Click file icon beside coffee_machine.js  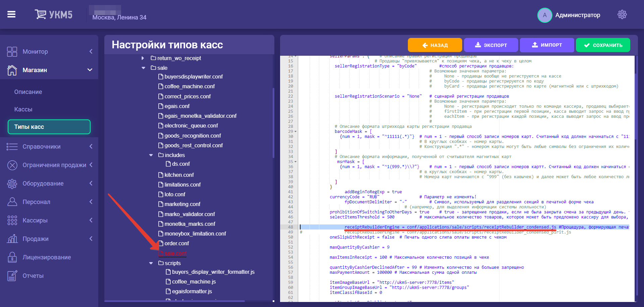(168, 282)
